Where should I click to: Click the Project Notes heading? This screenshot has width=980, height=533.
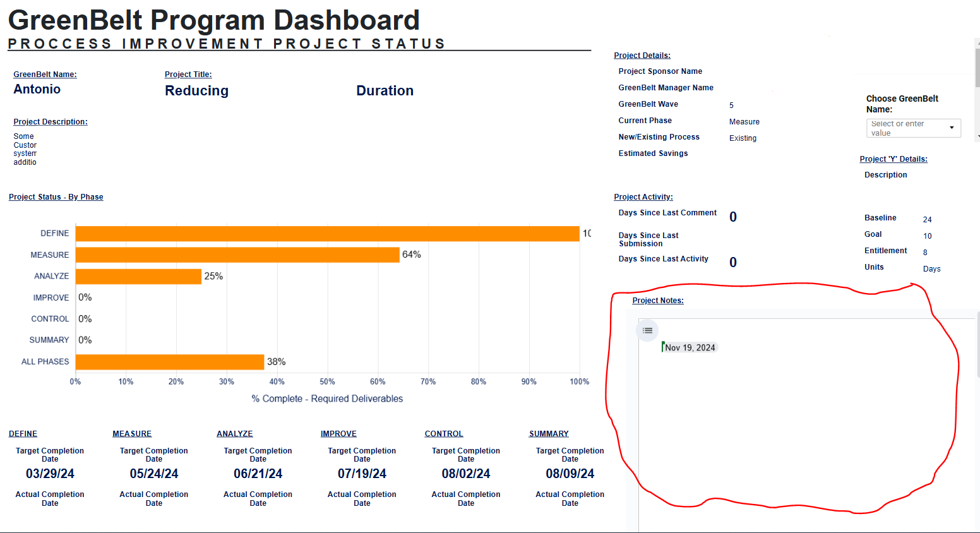(658, 301)
